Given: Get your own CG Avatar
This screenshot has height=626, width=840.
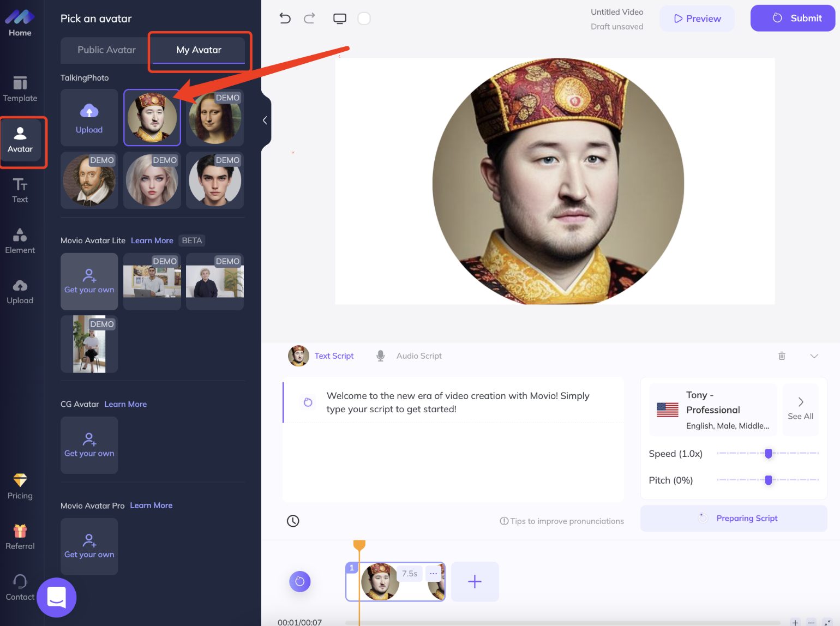Looking at the screenshot, I should click(x=89, y=445).
